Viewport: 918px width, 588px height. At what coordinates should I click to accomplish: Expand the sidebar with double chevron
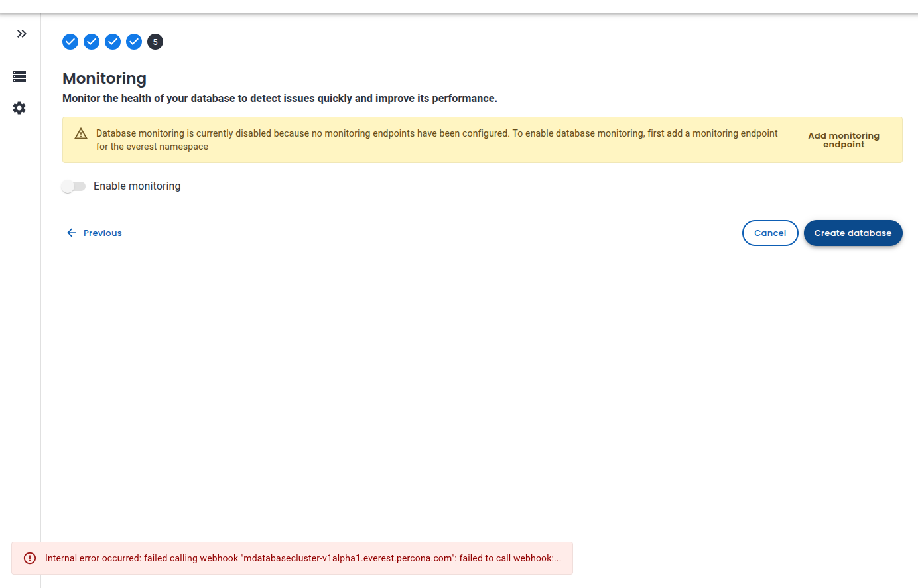pyautogui.click(x=22, y=34)
